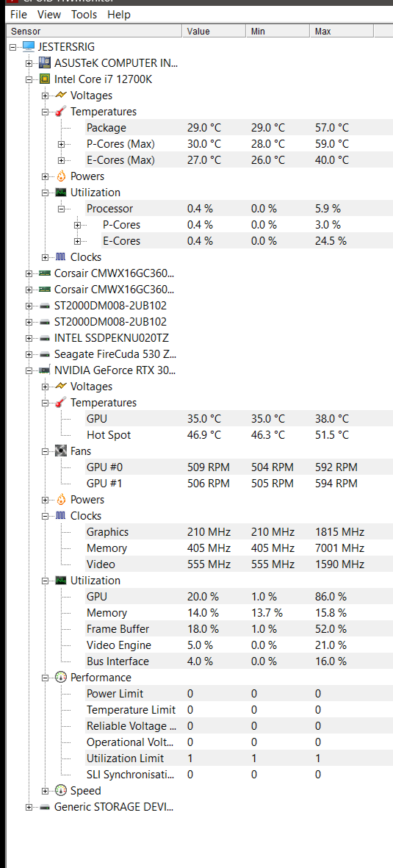The width and height of the screenshot is (393, 868).
Task: Expand the P-Cores (Max) temperature row
Action: (62, 145)
